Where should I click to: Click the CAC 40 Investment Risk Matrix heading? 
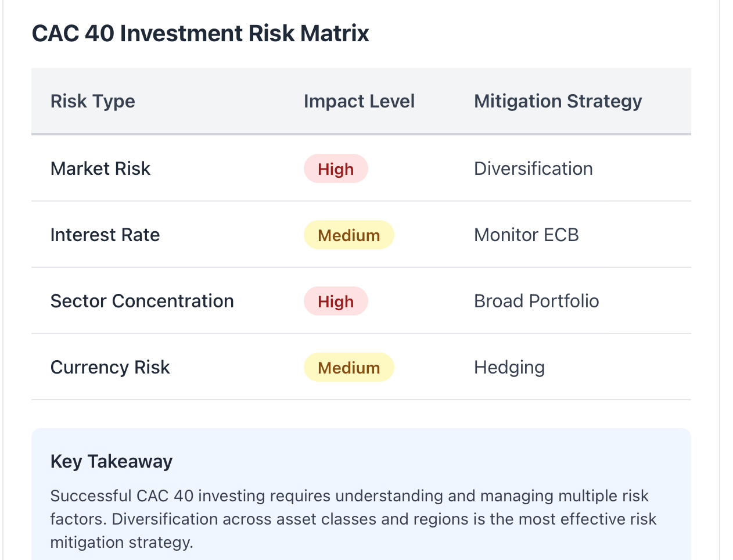pos(200,33)
